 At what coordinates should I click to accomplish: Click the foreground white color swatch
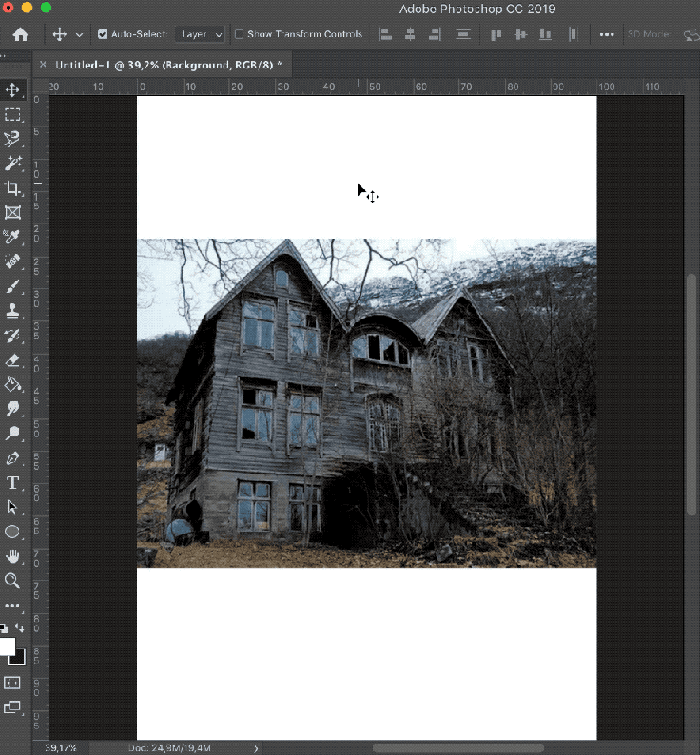pos(8,648)
